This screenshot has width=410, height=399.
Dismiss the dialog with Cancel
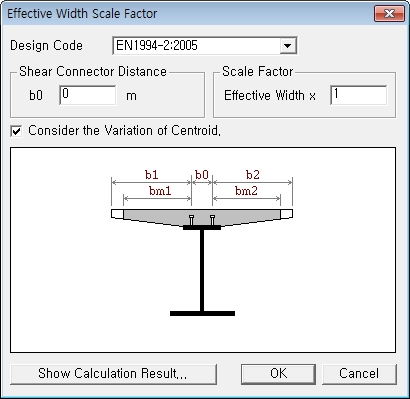(359, 374)
